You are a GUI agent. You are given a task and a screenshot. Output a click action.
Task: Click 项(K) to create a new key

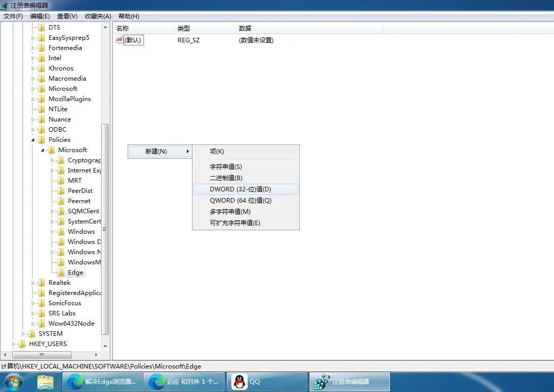point(218,151)
